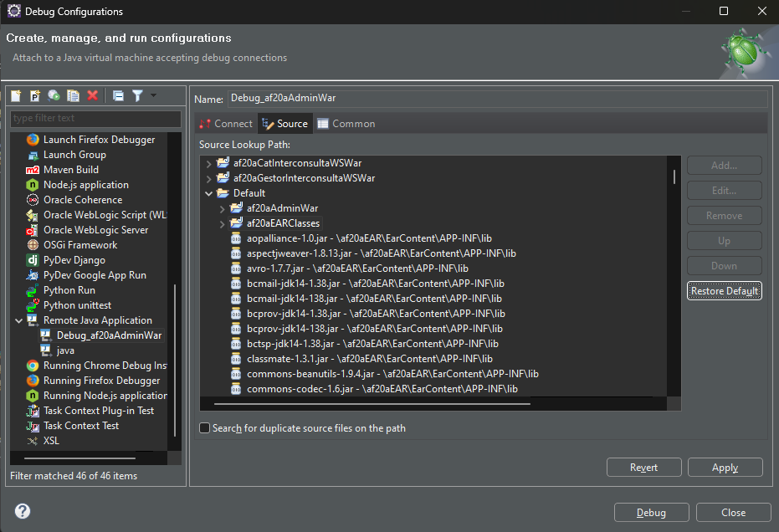779x532 pixels.
Task: Select Oracle WebLogic Script icon
Action: (33, 215)
